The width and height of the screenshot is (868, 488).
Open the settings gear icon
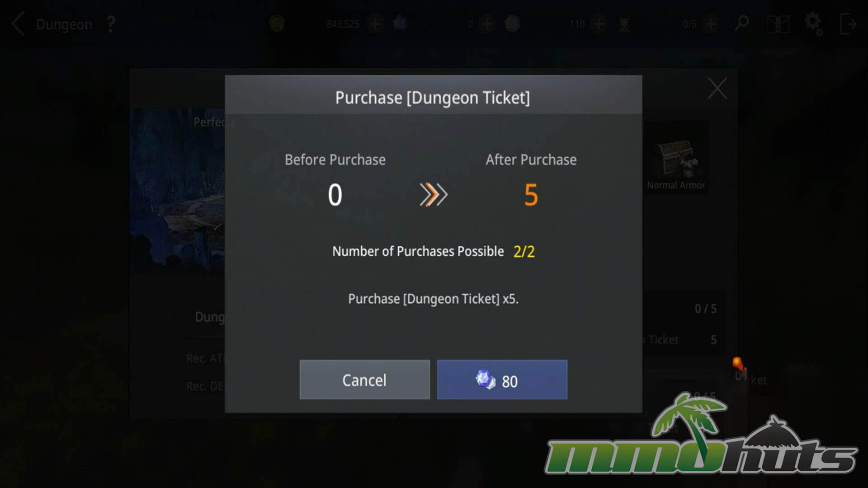[x=813, y=23]
